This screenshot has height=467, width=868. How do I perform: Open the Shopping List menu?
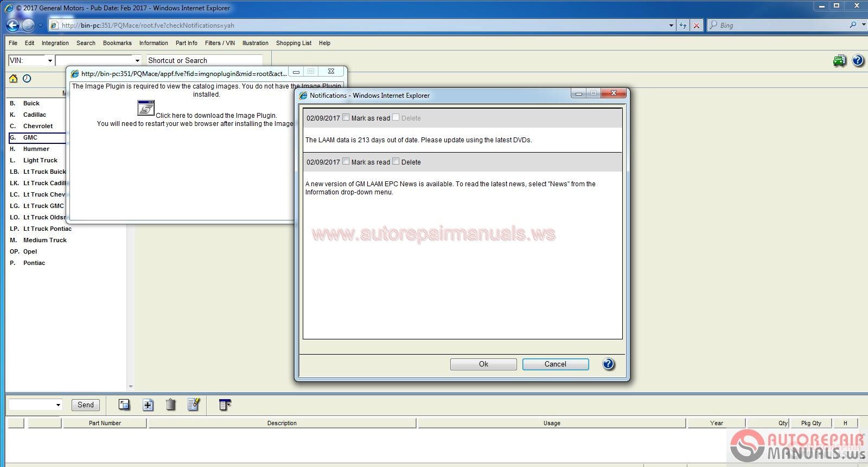coord(293,43)
